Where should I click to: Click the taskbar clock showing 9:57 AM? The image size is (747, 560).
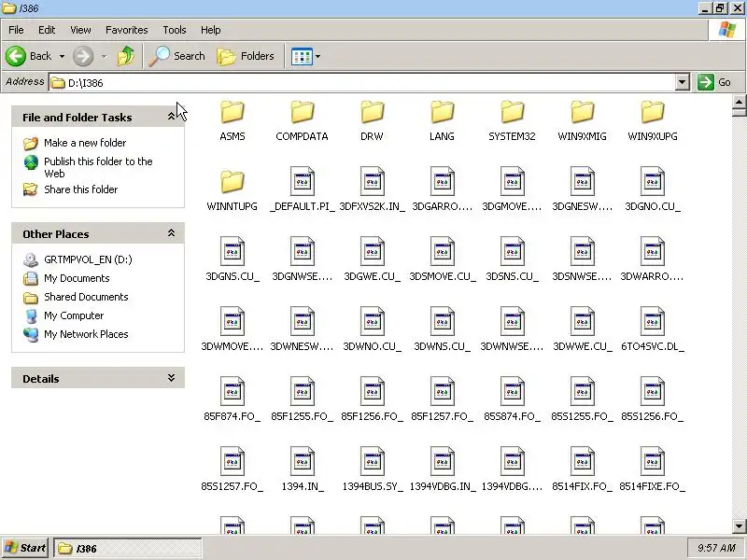pos(716,548)
